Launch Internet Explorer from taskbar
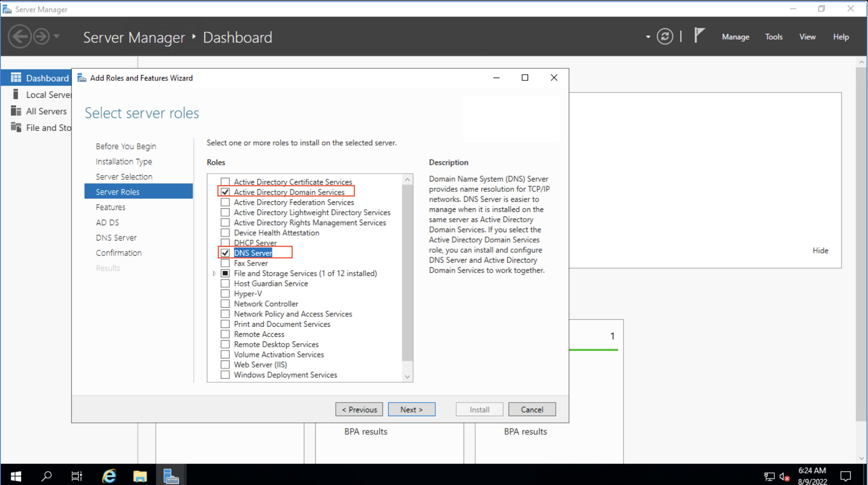 [x=109, y=476]
